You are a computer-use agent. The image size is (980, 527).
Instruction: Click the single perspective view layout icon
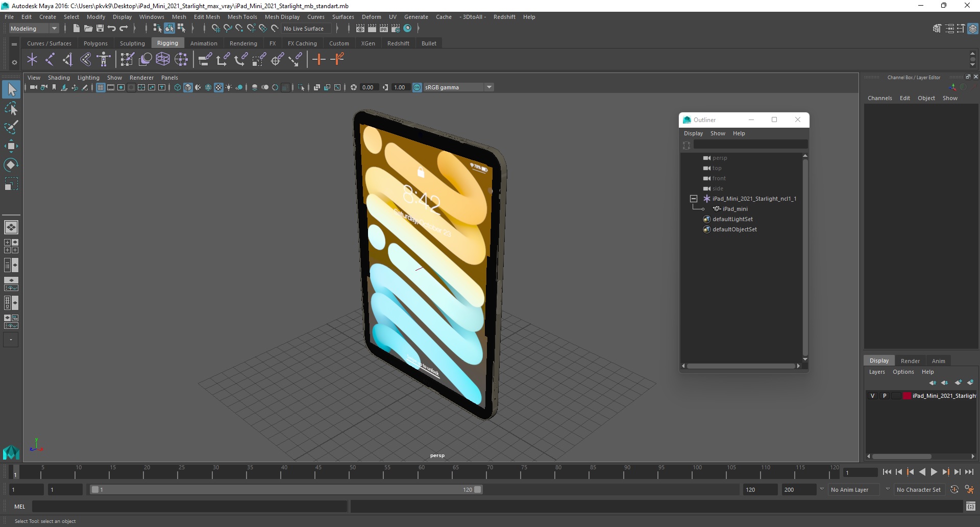[x=11, y=227]
